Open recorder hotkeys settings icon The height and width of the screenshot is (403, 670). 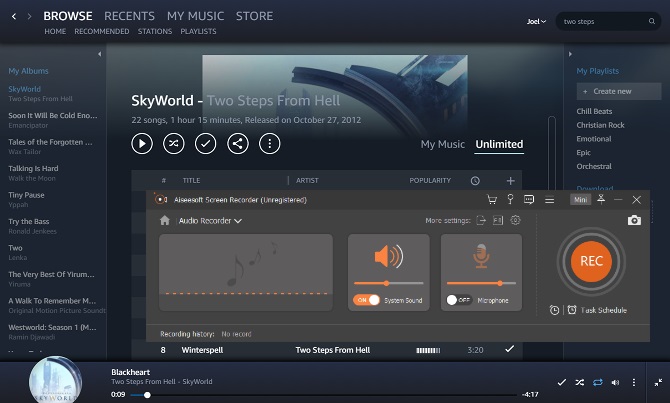click(498, 221)
